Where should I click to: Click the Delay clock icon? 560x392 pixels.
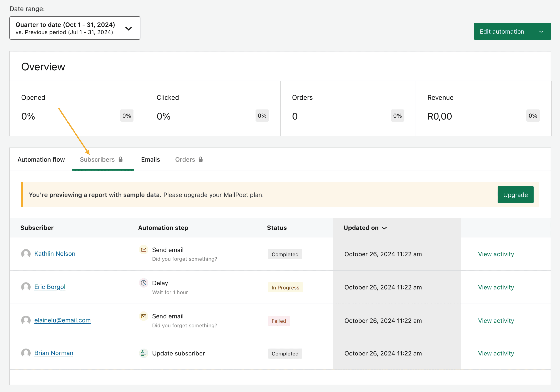click(144, 283)
